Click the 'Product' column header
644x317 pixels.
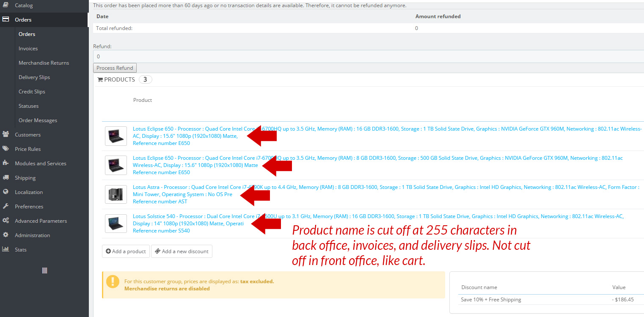coord(143,100)
